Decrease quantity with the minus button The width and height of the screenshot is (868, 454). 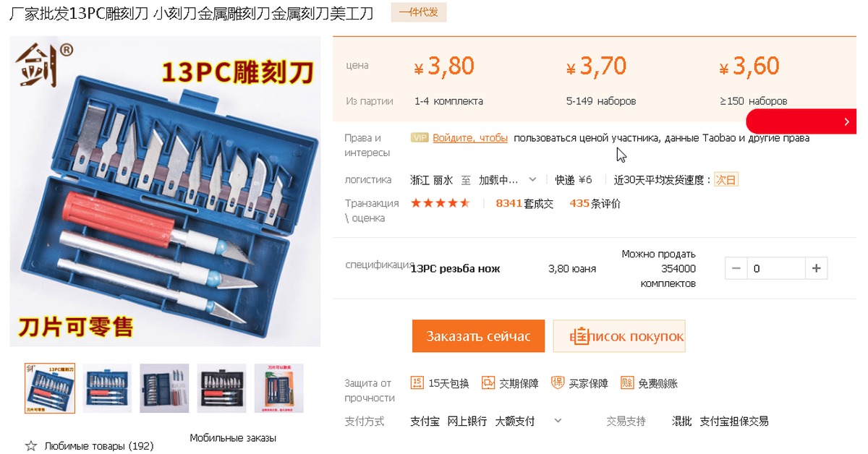736,268
